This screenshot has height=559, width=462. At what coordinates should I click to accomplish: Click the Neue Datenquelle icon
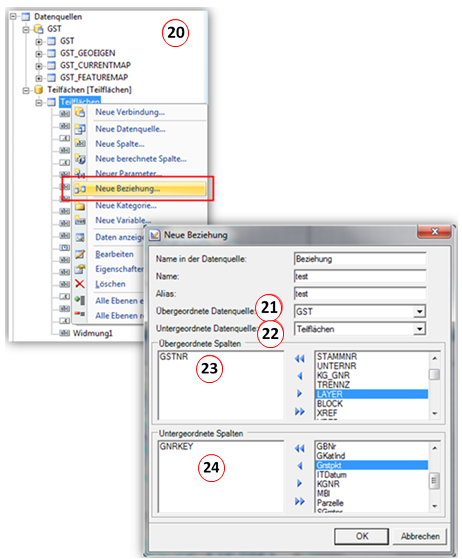(x=80, y=129)
